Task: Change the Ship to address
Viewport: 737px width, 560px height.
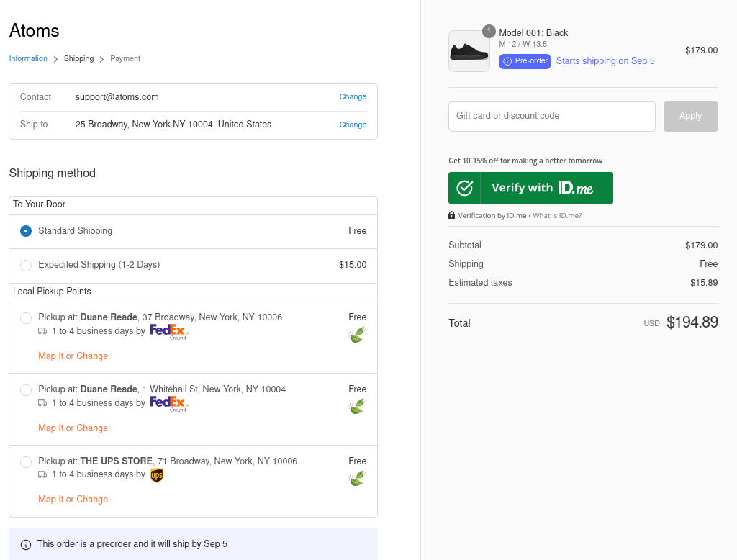Action: (353, 125)
